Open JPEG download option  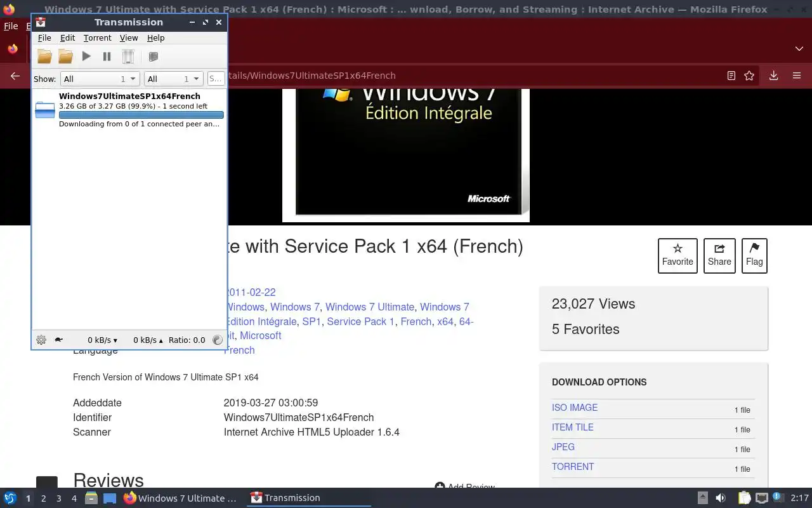coord(563,447)
